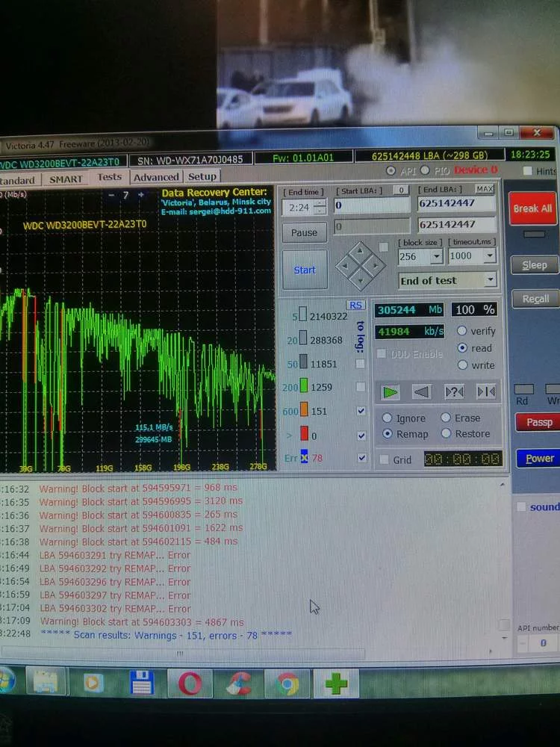Image resolution: width=560 pixels, height=747 pixels.
Task: Click the random seek test icon
Action: 454,391
